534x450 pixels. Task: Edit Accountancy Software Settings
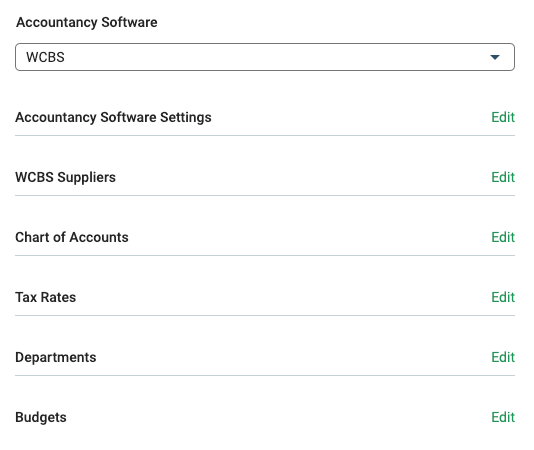pos(503,117)
